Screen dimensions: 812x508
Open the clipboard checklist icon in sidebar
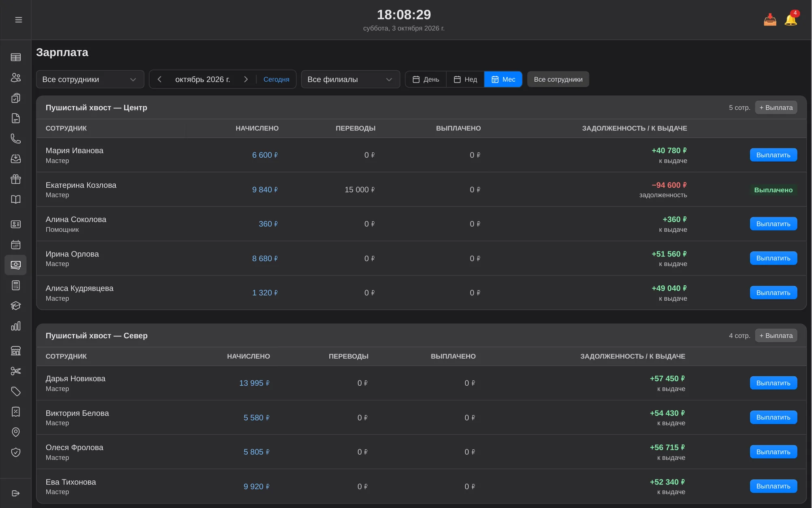[x=16, y=98]
